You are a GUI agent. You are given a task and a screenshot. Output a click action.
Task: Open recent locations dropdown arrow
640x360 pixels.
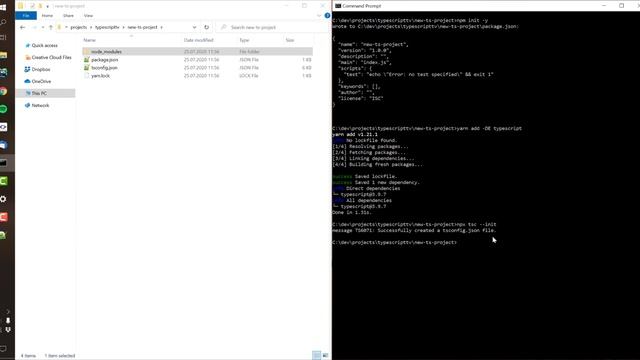[43, 27]
